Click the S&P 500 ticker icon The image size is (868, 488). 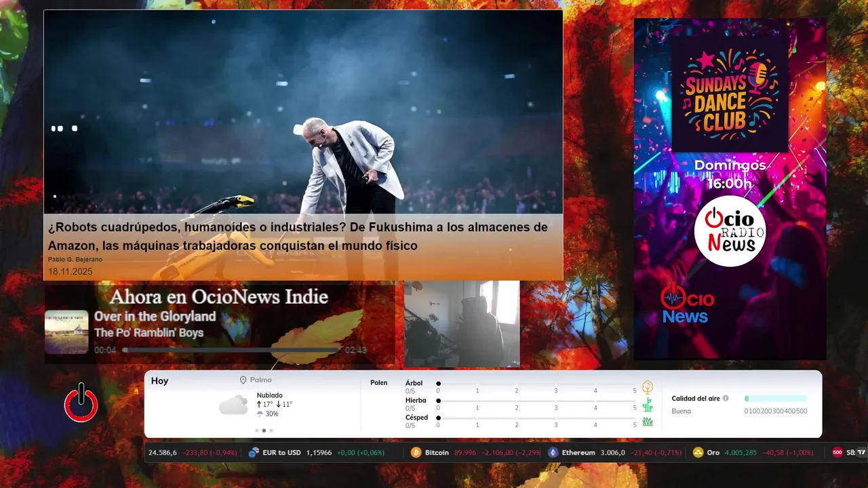pyautogui.click(x=837, y=452)
